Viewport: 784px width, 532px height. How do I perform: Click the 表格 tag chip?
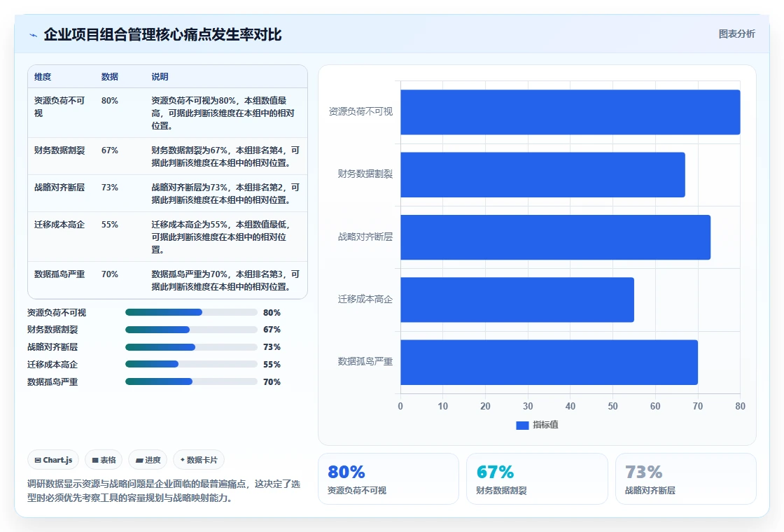click(x=104, y=460)
